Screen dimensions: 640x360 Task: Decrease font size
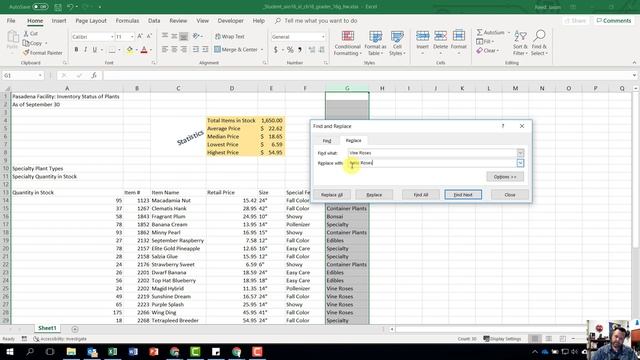click(149, 36)
